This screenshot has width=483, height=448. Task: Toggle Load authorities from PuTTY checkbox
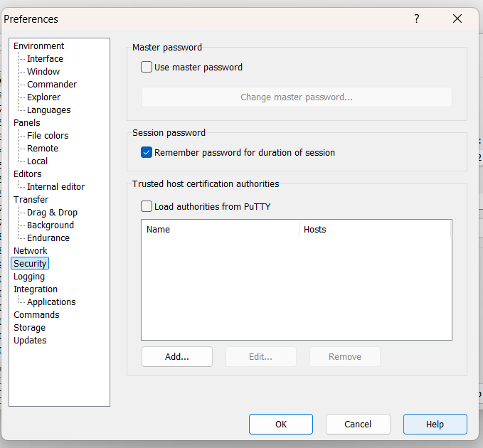147,207
